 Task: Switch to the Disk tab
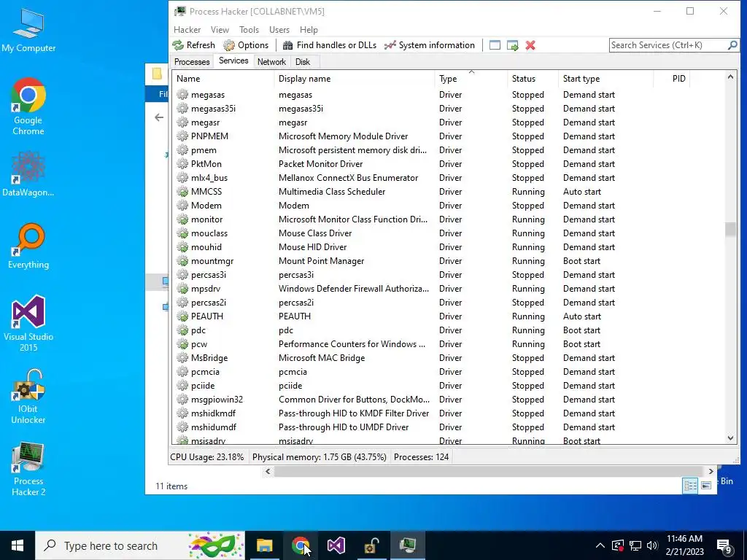(303, 62)
